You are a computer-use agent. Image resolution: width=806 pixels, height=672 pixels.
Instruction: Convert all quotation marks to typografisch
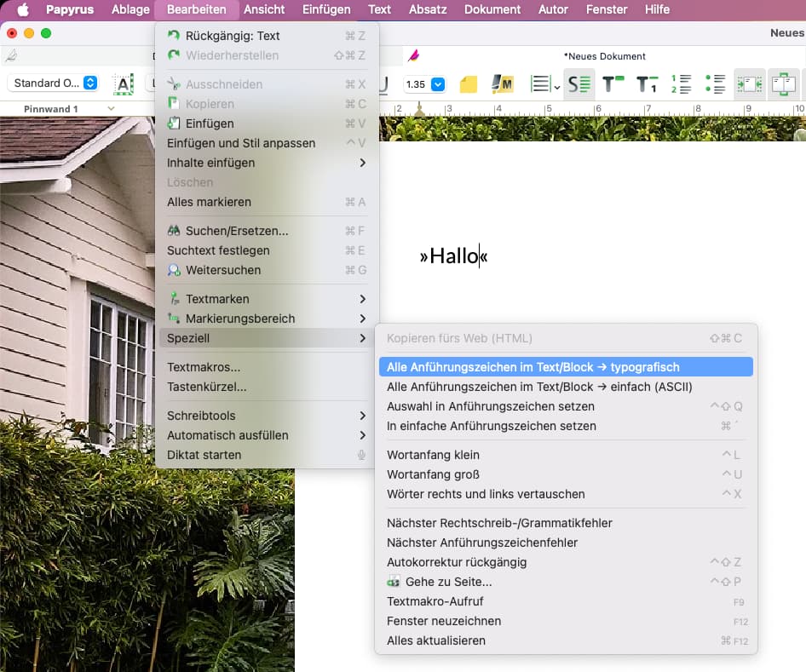click(566, 367)
